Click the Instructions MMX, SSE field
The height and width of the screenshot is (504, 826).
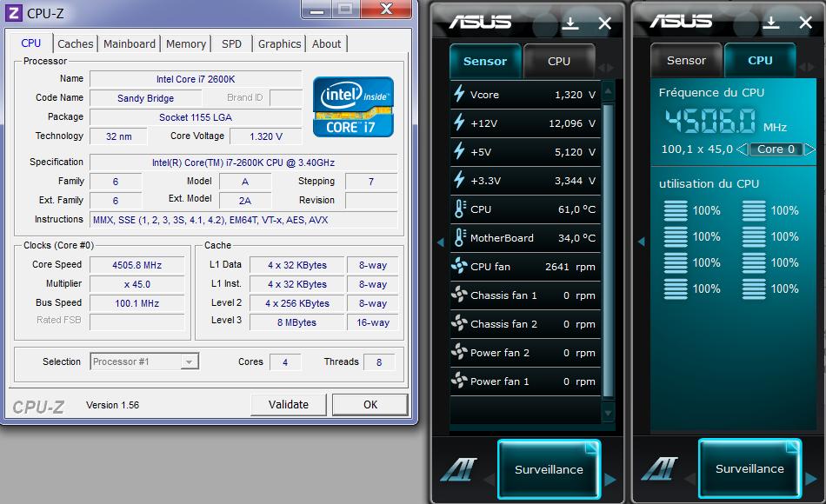coord(243,220)
